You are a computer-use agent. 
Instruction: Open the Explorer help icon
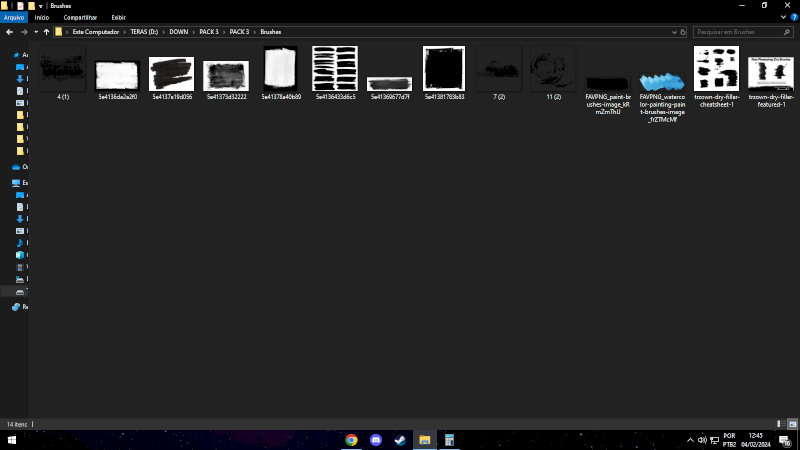[793, 17]
